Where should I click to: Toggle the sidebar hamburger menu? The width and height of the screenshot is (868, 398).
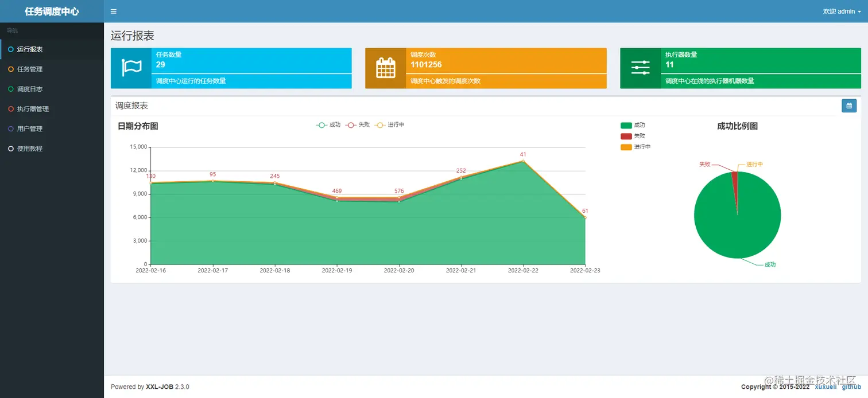click(114, 11)
